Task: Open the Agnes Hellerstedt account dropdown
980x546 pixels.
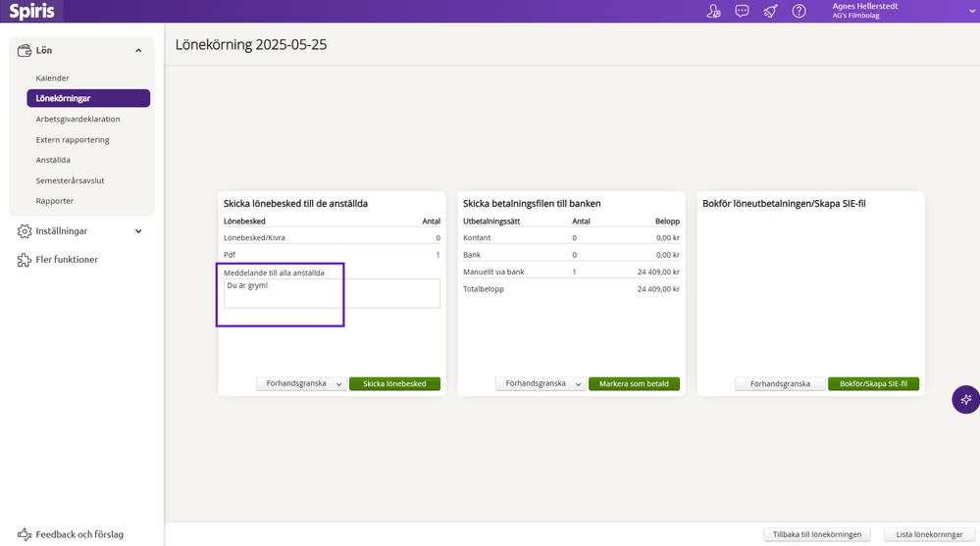Action: click(x=968, y=11)
